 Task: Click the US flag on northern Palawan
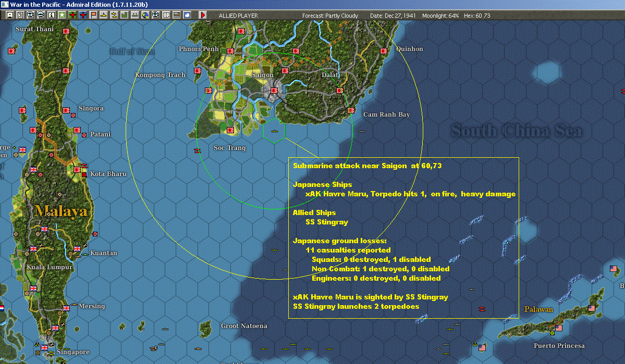pyautogui.click(x=592, y=308)
